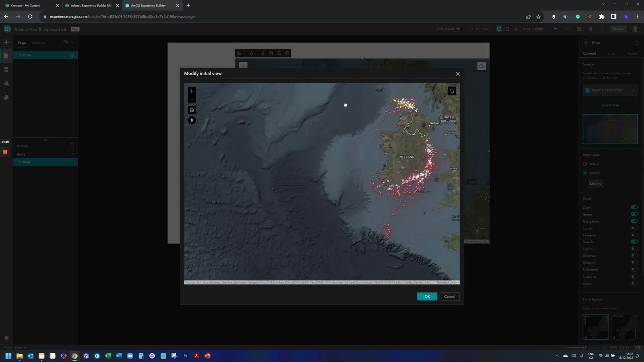Select the Map item in the outline
Viewport: 644px width, 362px height.
[45, 162]
